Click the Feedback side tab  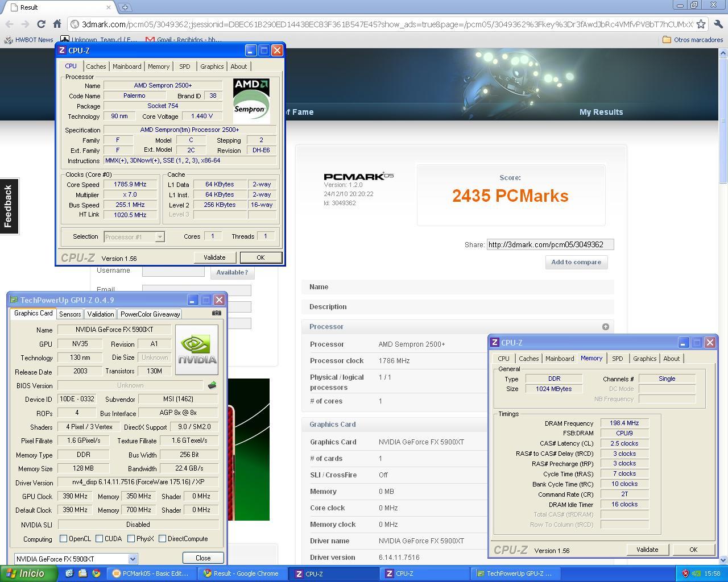coord(9,206)
